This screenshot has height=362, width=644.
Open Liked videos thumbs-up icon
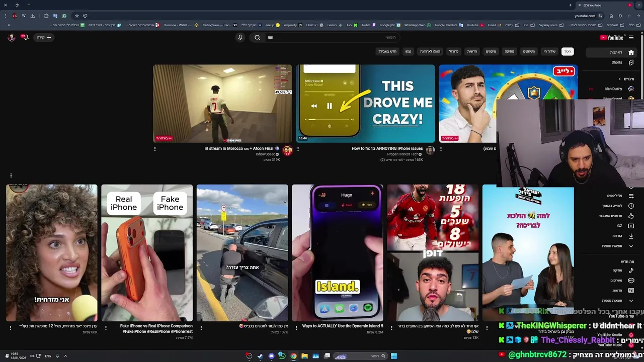click(631, 216)
